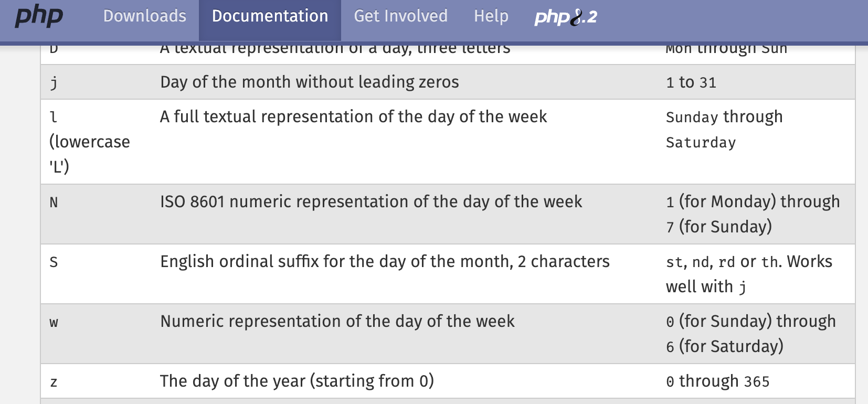Click the '1 to 31' example value
Viewport: 868px width, 404px height.
tap(691, 82)
